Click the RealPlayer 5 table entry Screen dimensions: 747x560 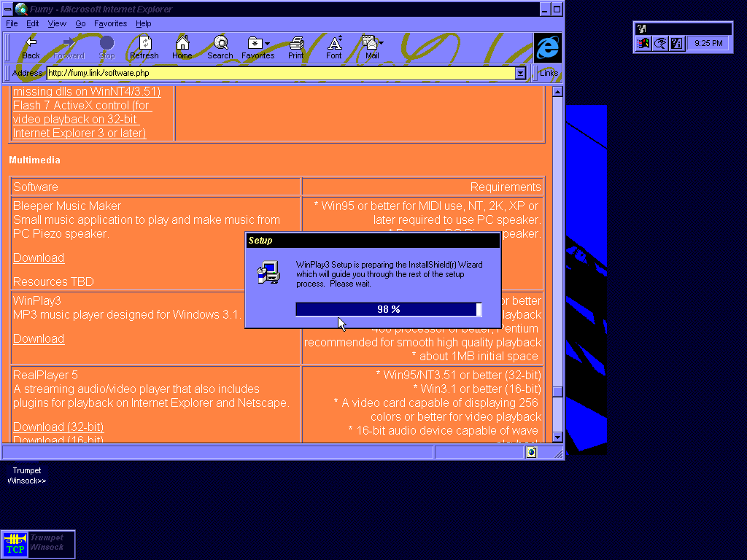click(45, 376)
